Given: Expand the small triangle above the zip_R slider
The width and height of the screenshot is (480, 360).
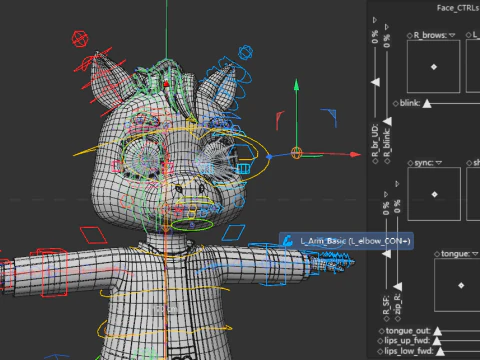Looking at the screenshot, I should (x=397, y=184).
